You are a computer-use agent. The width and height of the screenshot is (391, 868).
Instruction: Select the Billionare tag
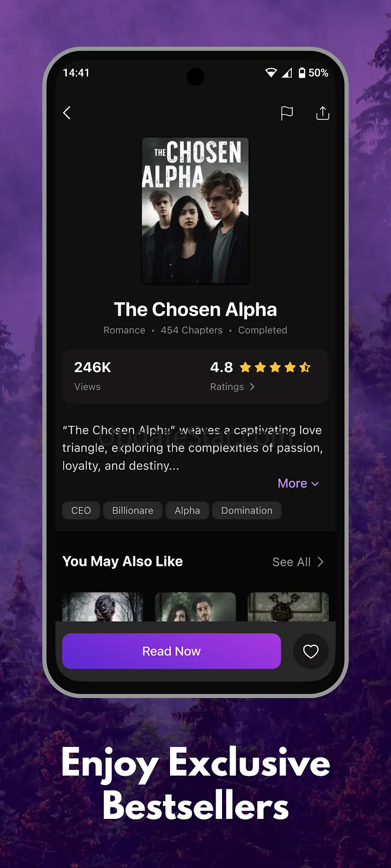pyautogui.click(x=133, y=510)
